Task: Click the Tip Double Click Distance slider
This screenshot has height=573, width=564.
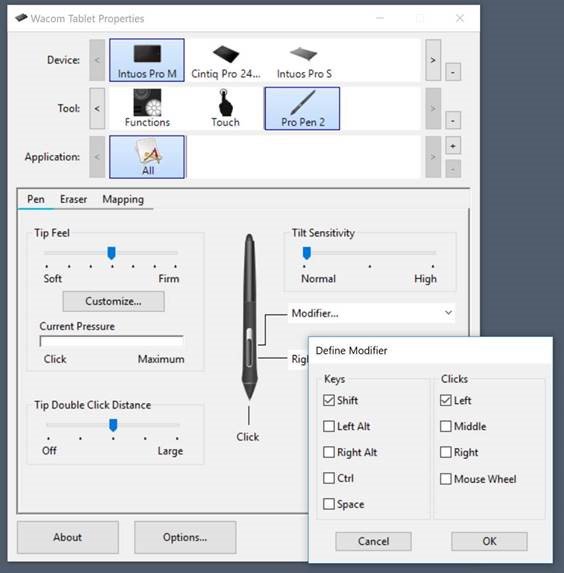Action: pyautogui.click(x=113, y=425)
